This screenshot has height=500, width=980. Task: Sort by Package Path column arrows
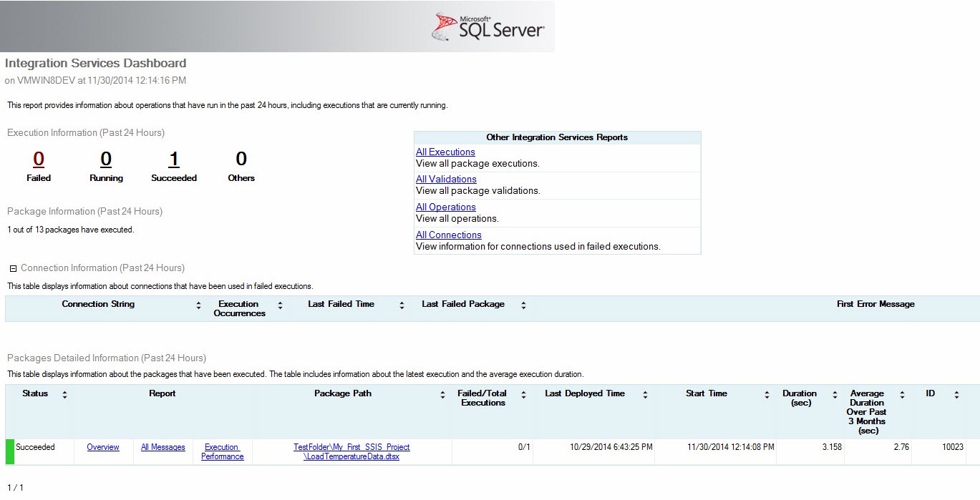click(x=442, y=395)
